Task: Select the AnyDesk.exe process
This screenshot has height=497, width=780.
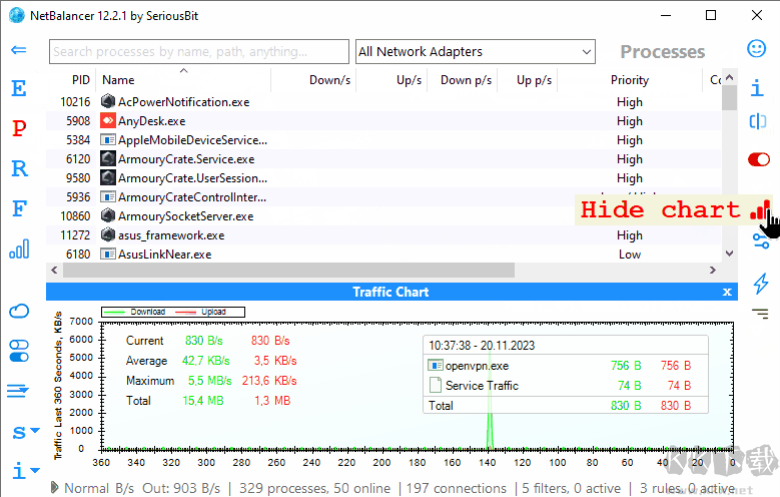Action: point(384,121)
